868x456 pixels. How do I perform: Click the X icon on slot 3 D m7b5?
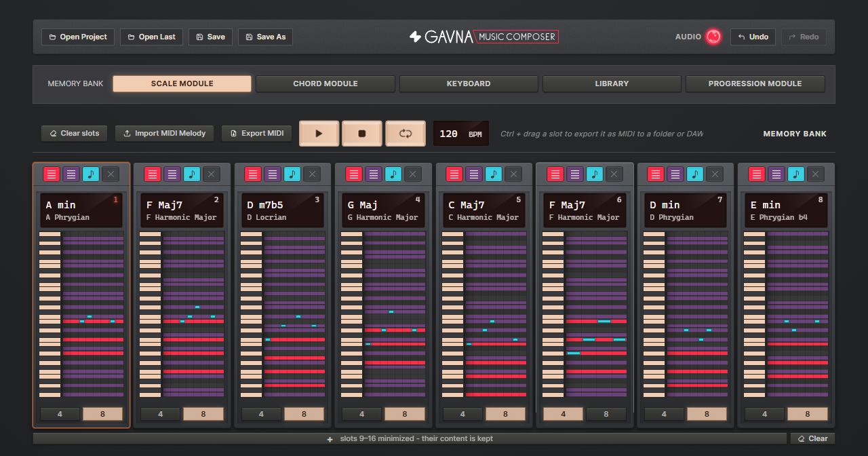coord(312,174)
